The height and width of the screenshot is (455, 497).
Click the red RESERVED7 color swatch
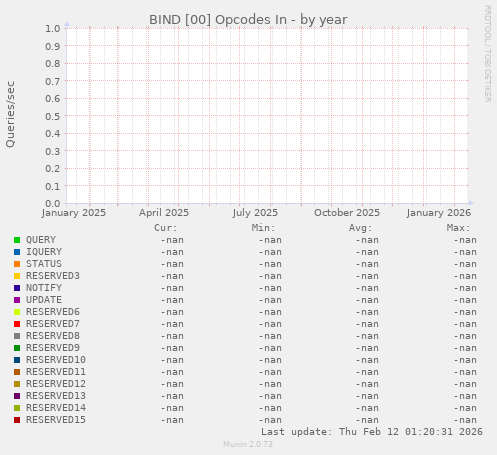point(17,324)
